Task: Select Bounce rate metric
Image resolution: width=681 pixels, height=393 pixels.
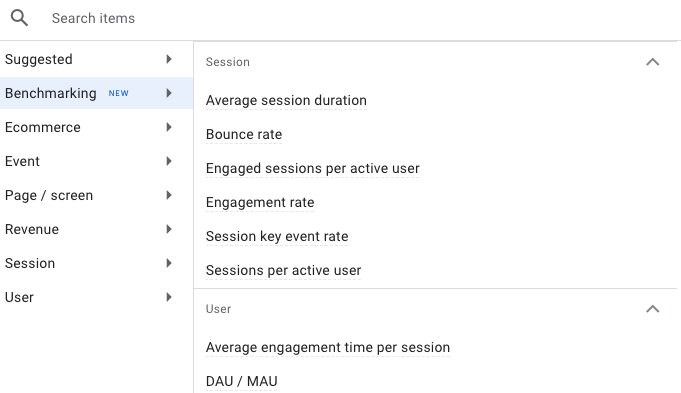Action: [244, 134]
